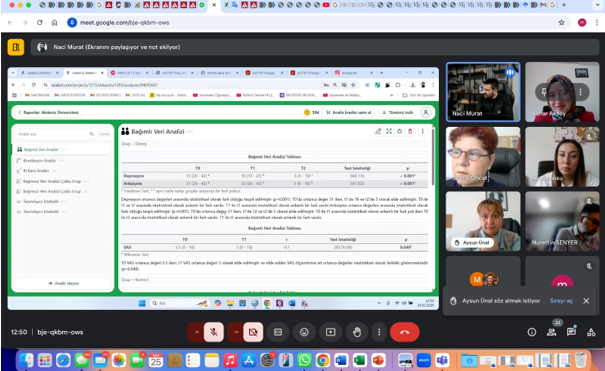Open the meeting details info icon
Image resolution: width=605 pixels, height=371 pixels.
[x=532, y=332]
